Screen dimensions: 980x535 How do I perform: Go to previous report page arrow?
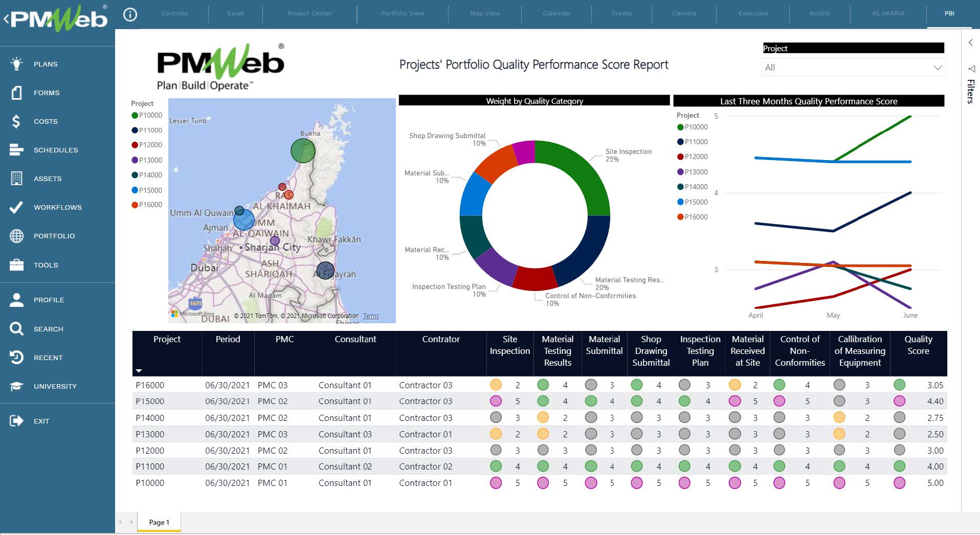tap(121, 522)
